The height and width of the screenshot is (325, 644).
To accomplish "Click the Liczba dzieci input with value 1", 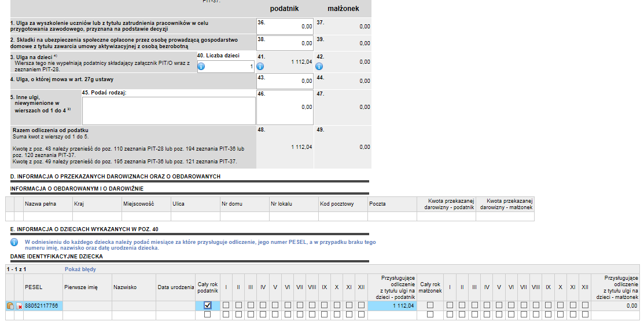I will click(226, 67).
